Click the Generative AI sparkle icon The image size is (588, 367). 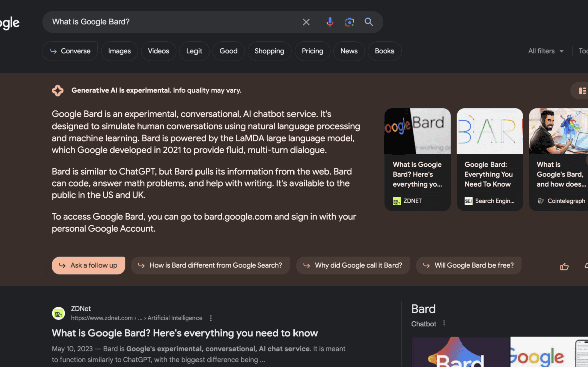[58, 91]
